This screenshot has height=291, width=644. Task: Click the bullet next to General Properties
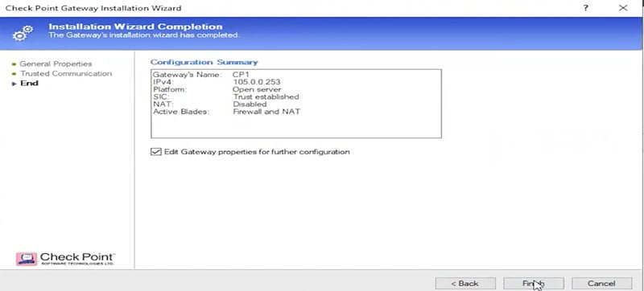tap(14, 64)
